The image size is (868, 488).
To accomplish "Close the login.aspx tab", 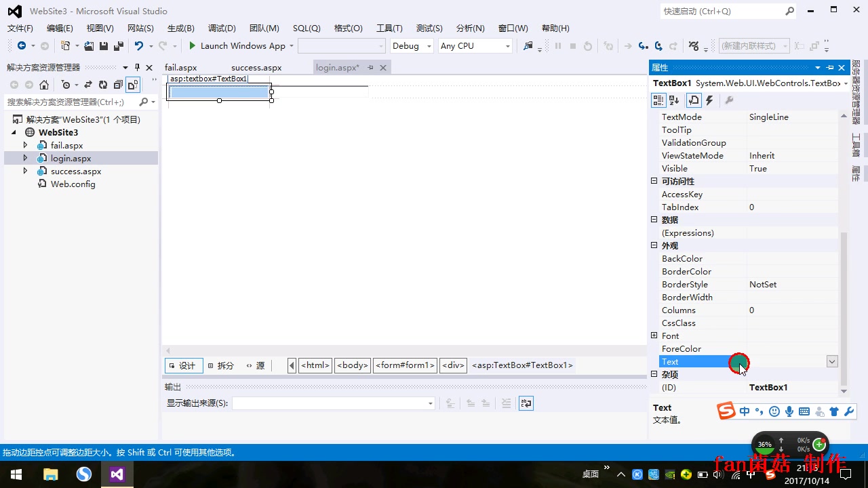I will tap(383, 68).
